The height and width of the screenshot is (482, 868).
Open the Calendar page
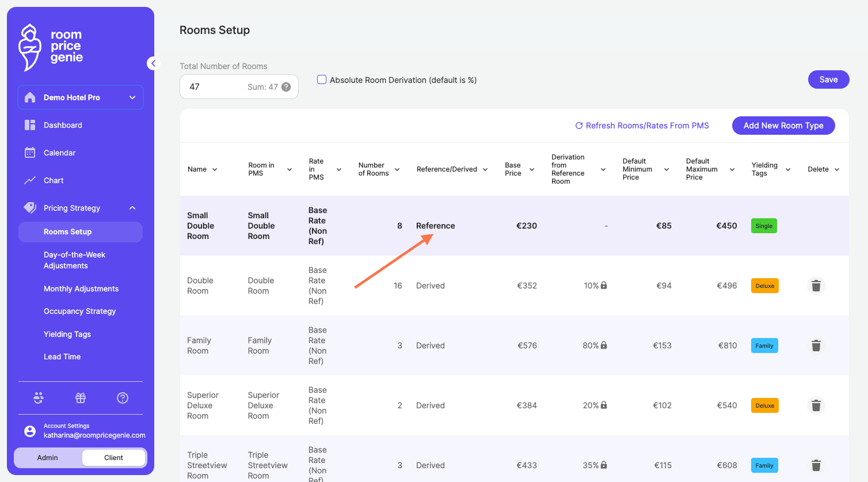point(59,153)
